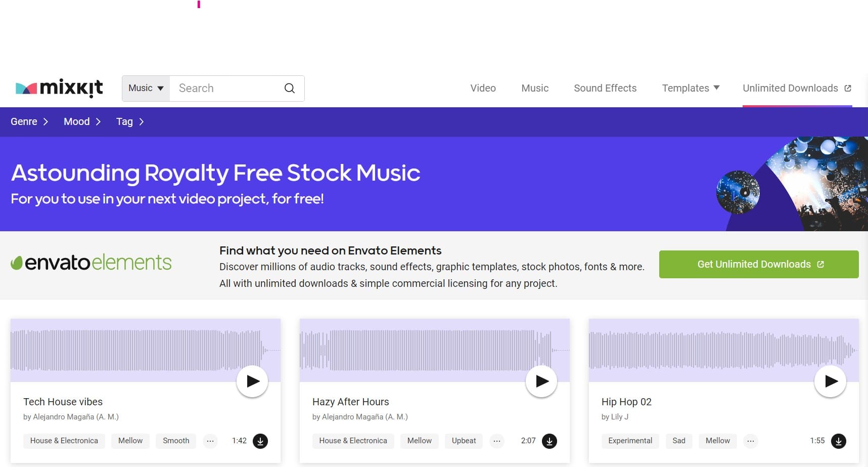Open the Mood filter menu
This screenshot has width=868, height=467.
(82, 121)
